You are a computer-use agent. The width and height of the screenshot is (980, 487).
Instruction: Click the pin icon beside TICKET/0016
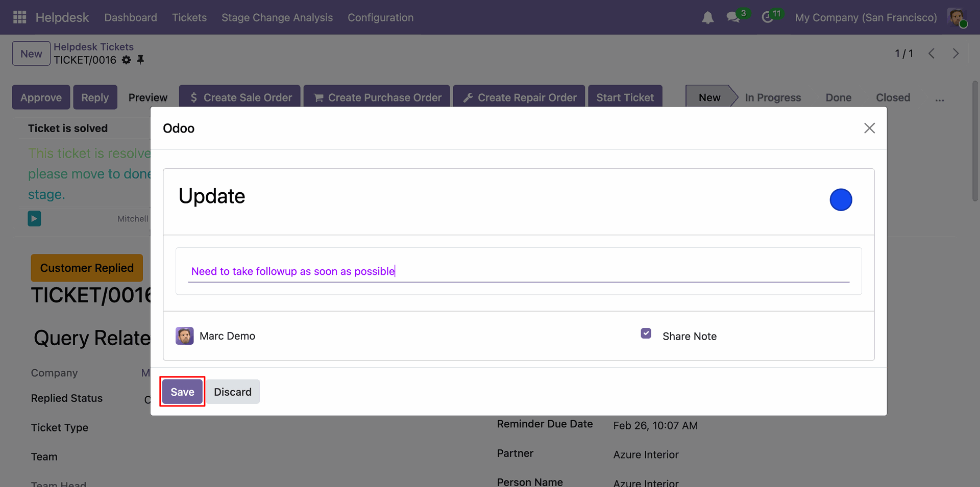coord(140,60)
